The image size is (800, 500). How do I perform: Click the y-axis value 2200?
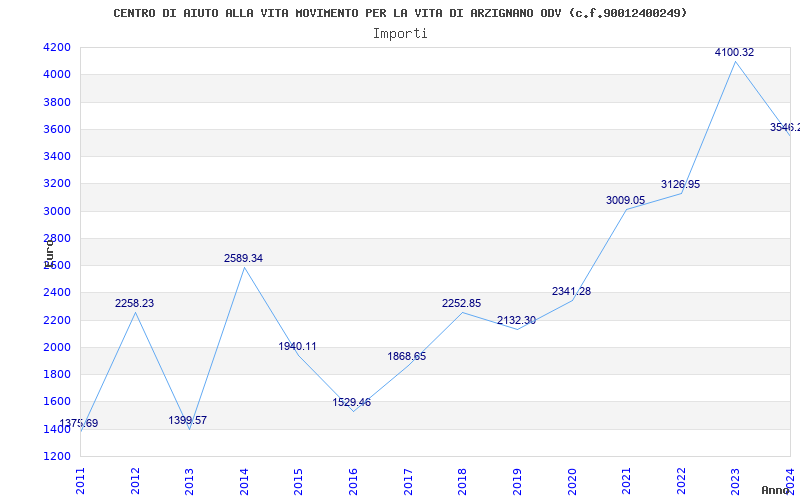pyautogui.click(x=57, y=320)
